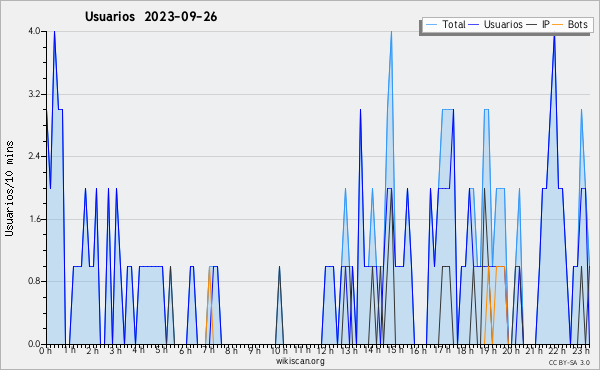Click the '5 h' x-axis label

click(161, 350)
